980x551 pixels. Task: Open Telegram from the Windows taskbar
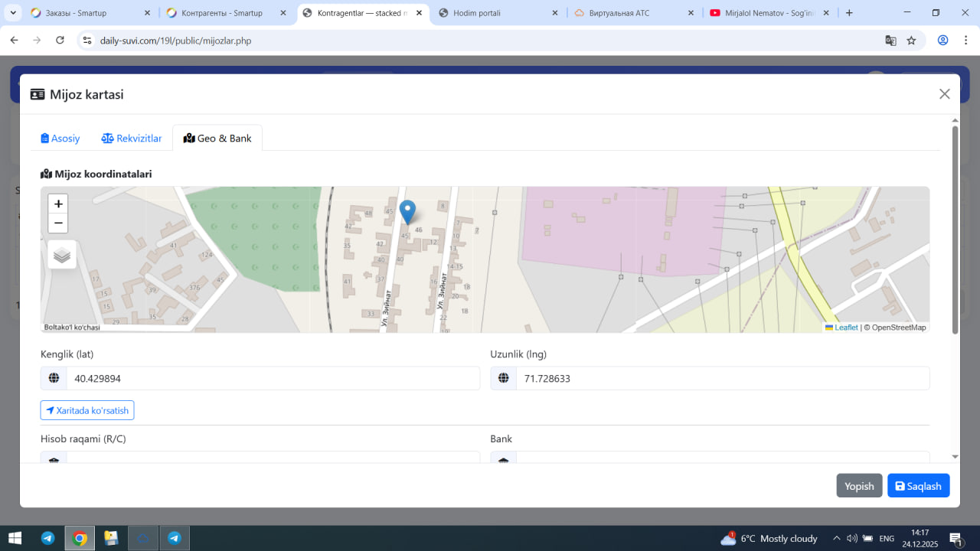point(47,538)
